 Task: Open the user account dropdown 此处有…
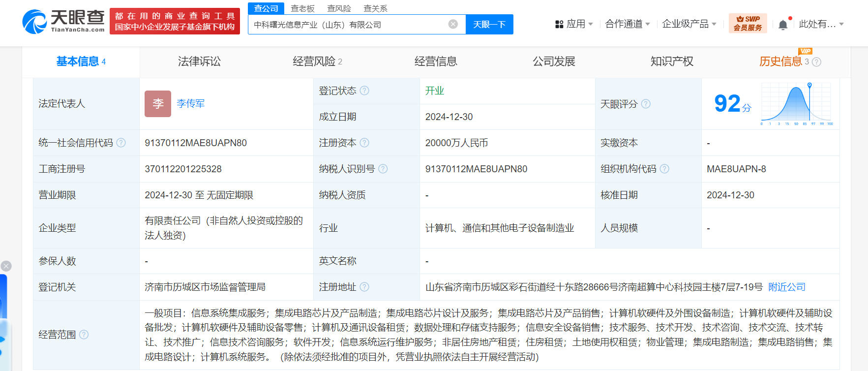[821, 24]
